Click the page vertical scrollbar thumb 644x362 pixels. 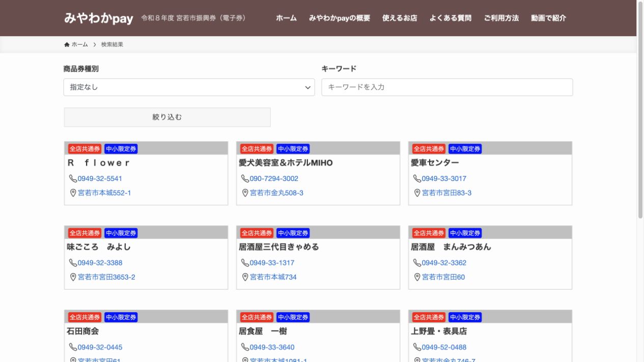[x=640, y=109]
